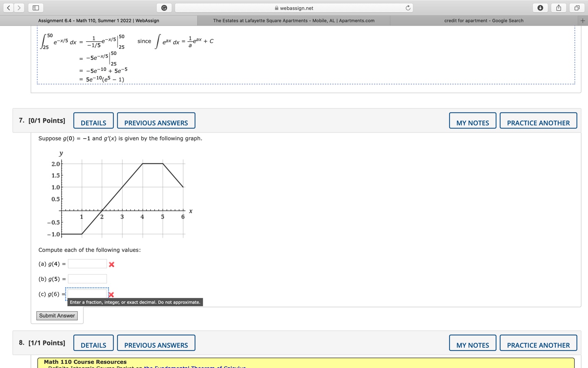Open the Downloads list
This screenshot has height=368, width=588.
coord(540,7)
